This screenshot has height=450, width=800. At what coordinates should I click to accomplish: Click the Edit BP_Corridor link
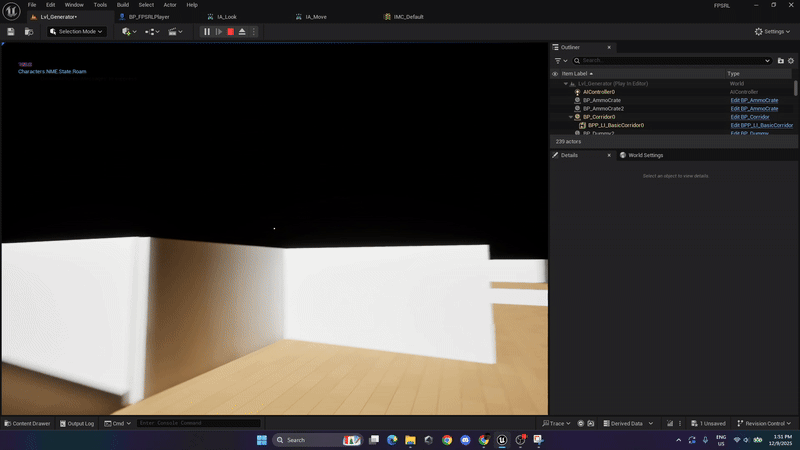point(750,117)
